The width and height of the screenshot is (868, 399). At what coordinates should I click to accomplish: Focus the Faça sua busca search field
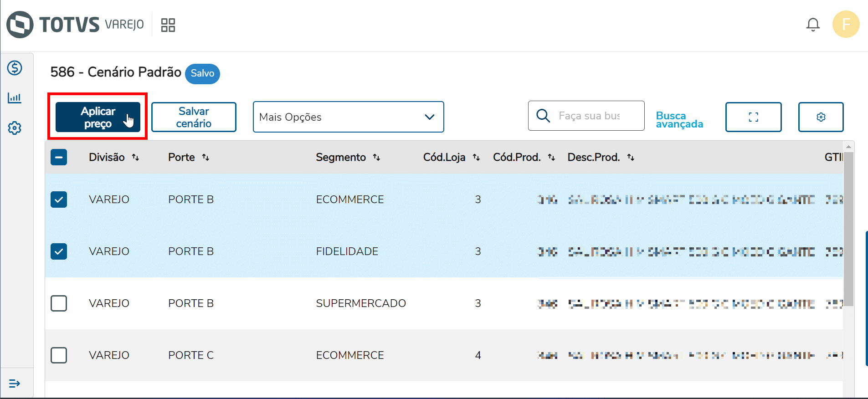pos(589,116)
